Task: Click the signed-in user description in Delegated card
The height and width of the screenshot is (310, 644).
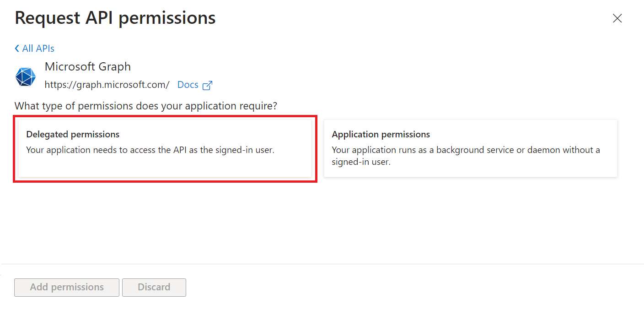Action: coord(150,150)
